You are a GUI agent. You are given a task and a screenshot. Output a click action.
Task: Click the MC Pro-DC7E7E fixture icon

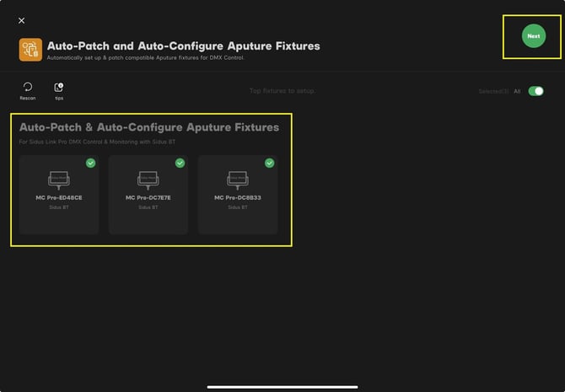click(x=148, y=180)
